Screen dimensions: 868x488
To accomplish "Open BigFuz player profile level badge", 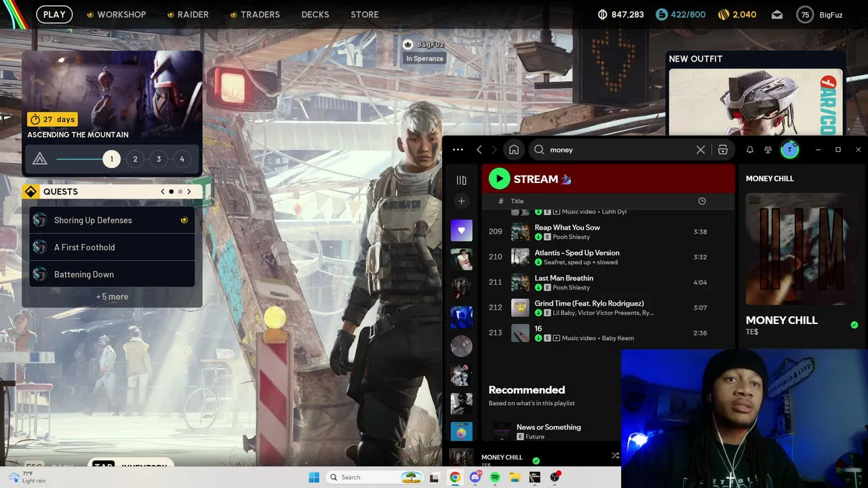I will pos(805,14).
